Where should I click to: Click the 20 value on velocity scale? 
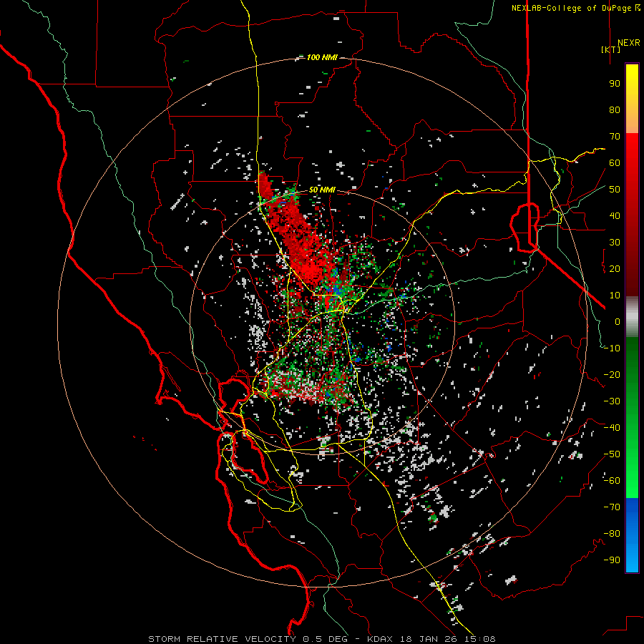click(615, 268)
